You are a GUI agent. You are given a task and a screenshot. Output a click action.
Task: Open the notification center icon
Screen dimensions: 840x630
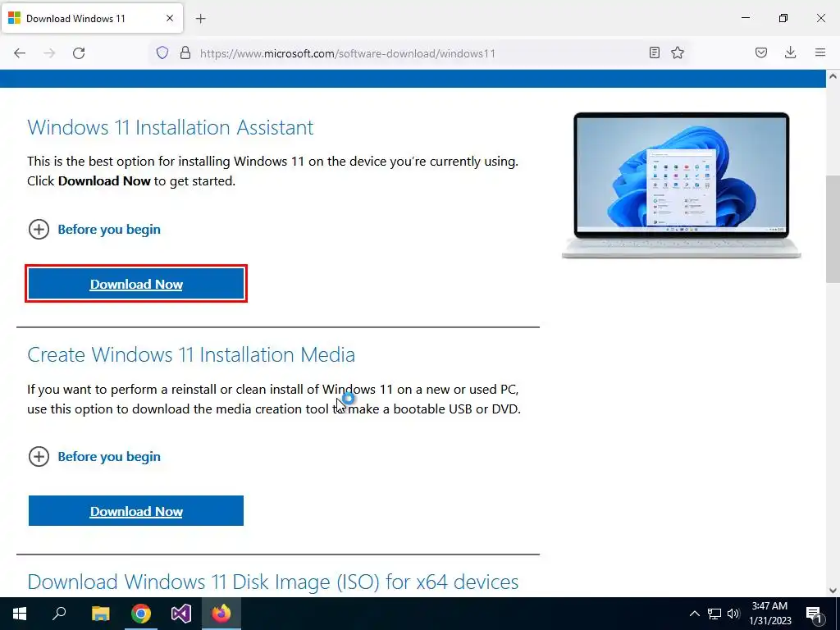click(815, 614)
